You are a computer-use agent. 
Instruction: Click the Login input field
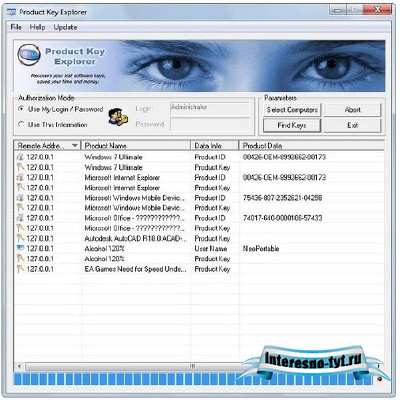[210, 109]
